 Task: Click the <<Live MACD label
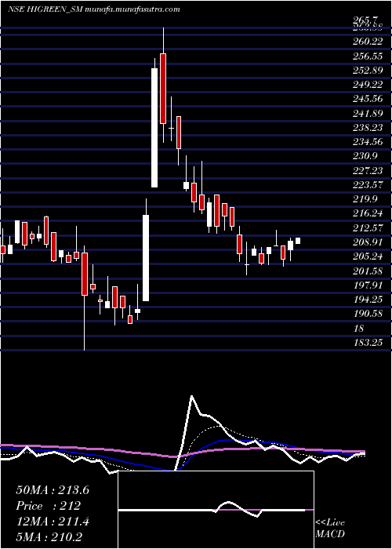pos(330,529)
